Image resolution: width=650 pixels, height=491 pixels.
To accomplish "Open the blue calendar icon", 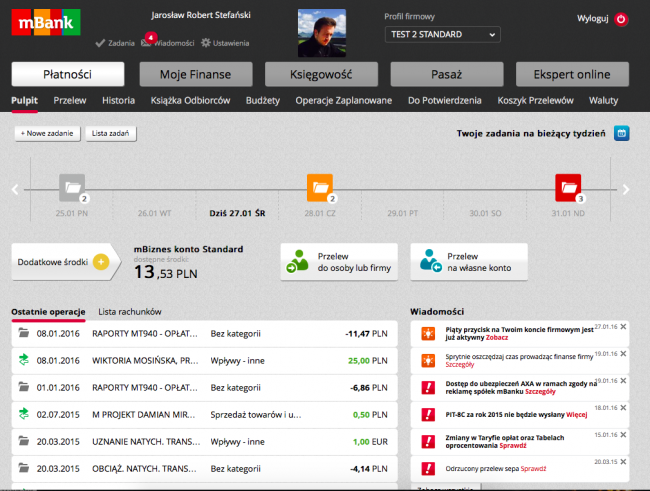I will tap(621, 133).
